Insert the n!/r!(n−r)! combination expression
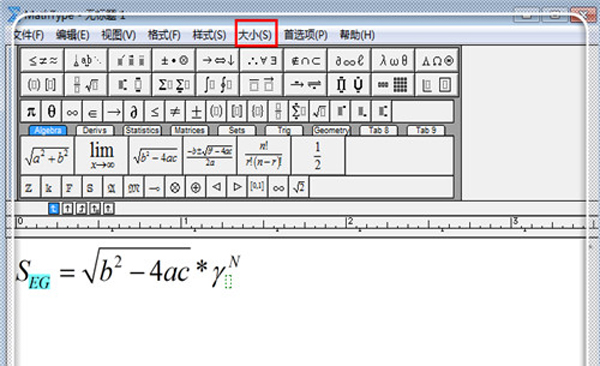 tap(264, 156)
